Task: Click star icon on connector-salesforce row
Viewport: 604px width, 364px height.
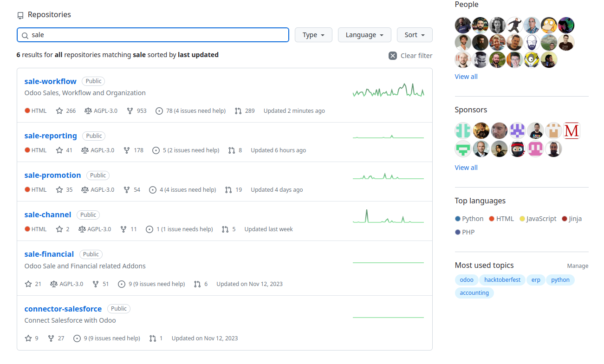Action: (28, 338)
